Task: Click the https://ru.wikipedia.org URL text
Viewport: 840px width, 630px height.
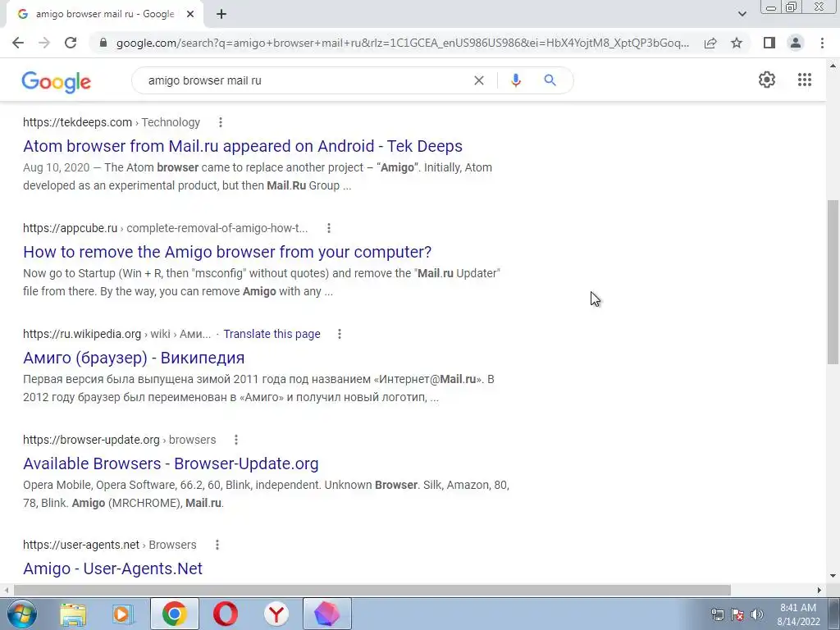Action: 82,335
